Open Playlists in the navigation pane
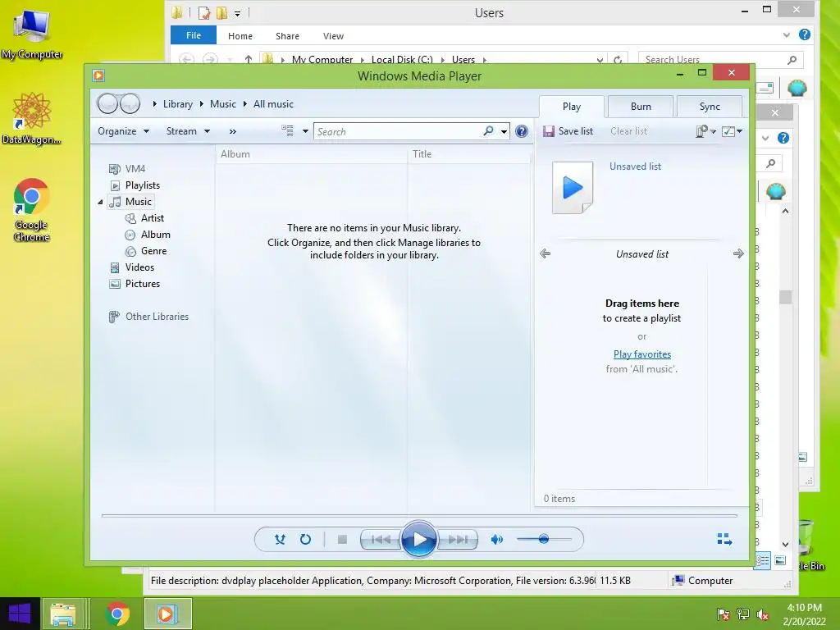The width and height of the screenshot is (840, 630). tap(135, 185)
